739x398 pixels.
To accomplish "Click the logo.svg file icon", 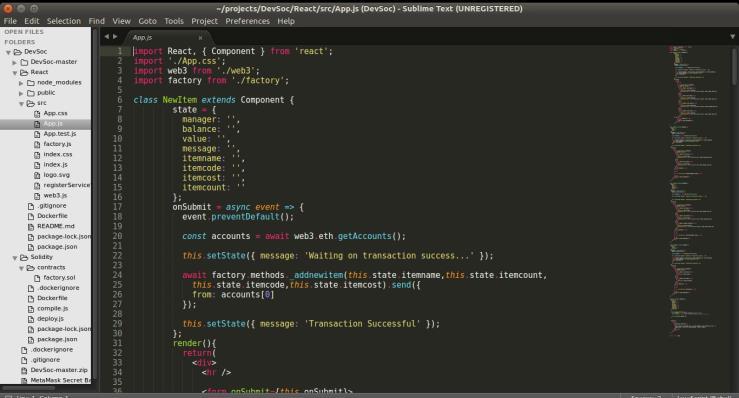I will (x=37, y=175).
